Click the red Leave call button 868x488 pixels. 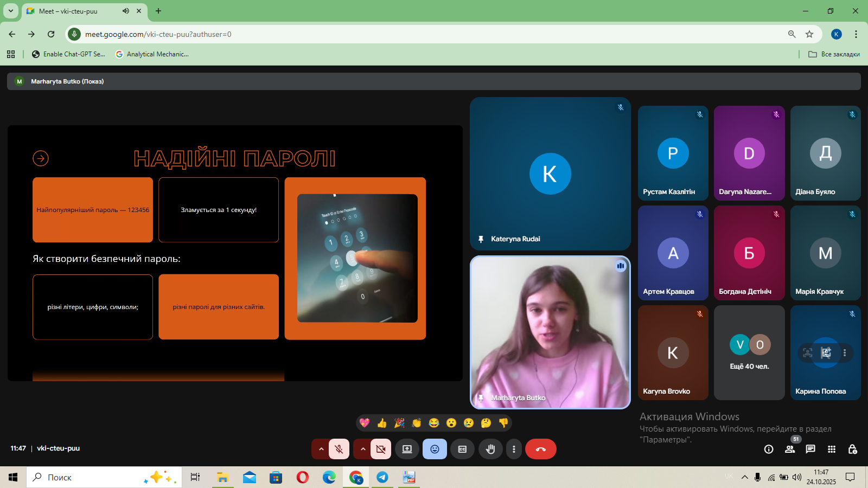[x=540, y=449]
